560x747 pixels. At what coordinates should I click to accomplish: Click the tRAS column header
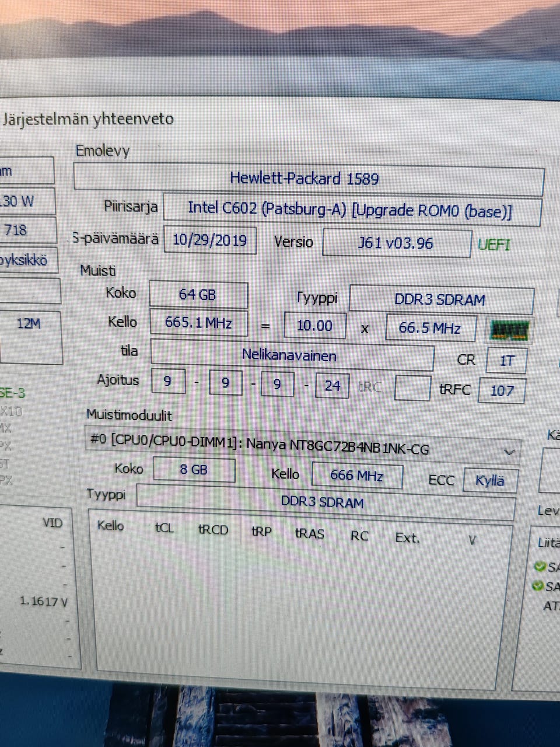[309, 533]
